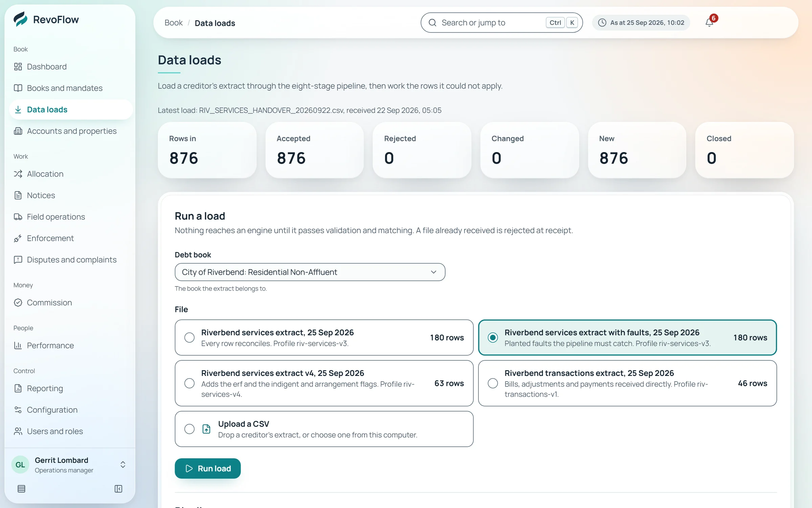
Task: Open the As at 25 Sep 2026 date selector
Action: pyautogui.click(x=641, y=23)
